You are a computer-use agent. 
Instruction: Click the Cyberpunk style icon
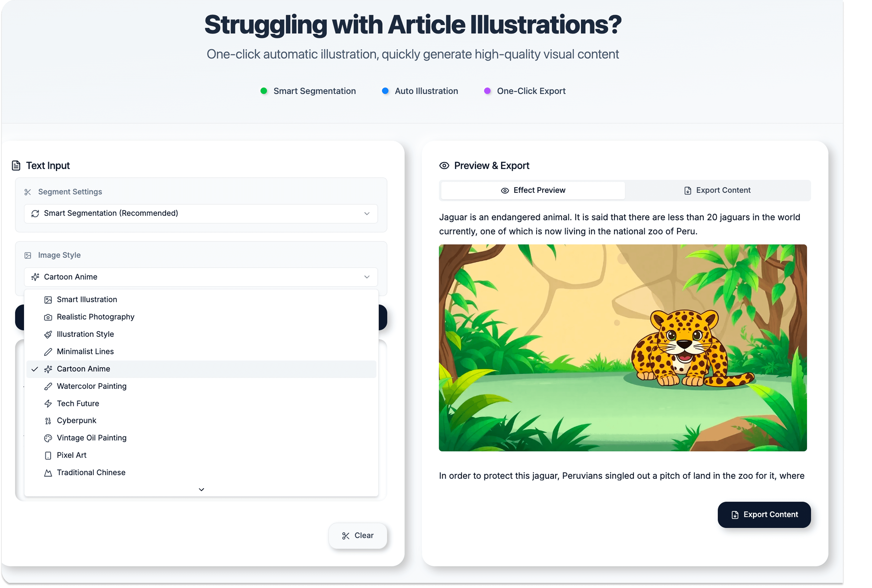(x=48, y=421)
